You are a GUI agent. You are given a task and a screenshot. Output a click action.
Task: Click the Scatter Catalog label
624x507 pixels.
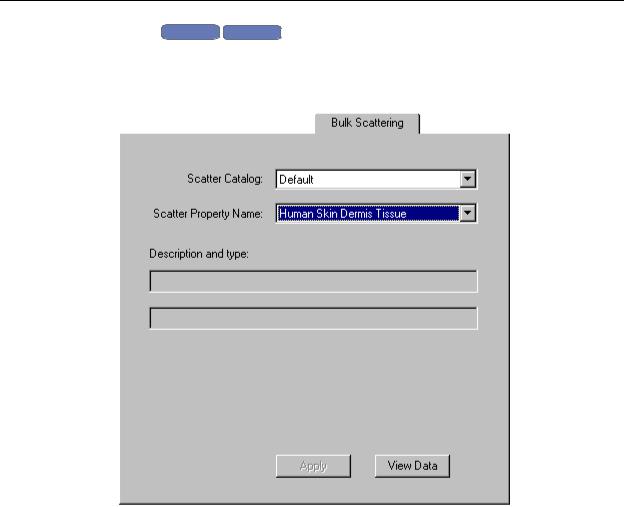pyautogui.click(x=225, y=179)
